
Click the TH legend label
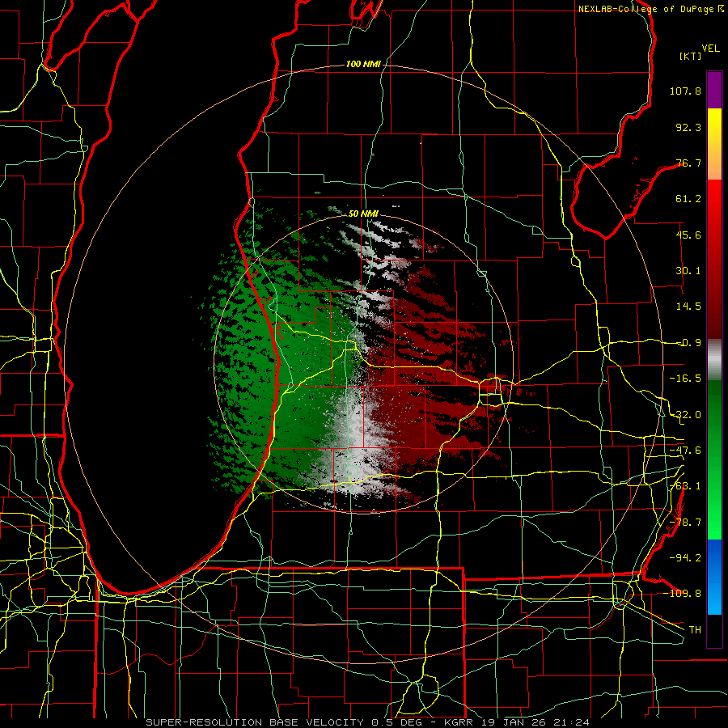695,630
